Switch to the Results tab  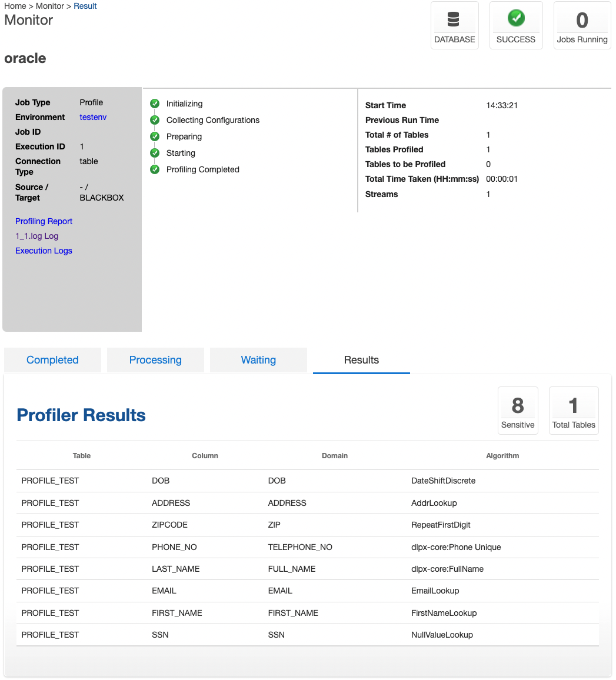click(361, 359)
